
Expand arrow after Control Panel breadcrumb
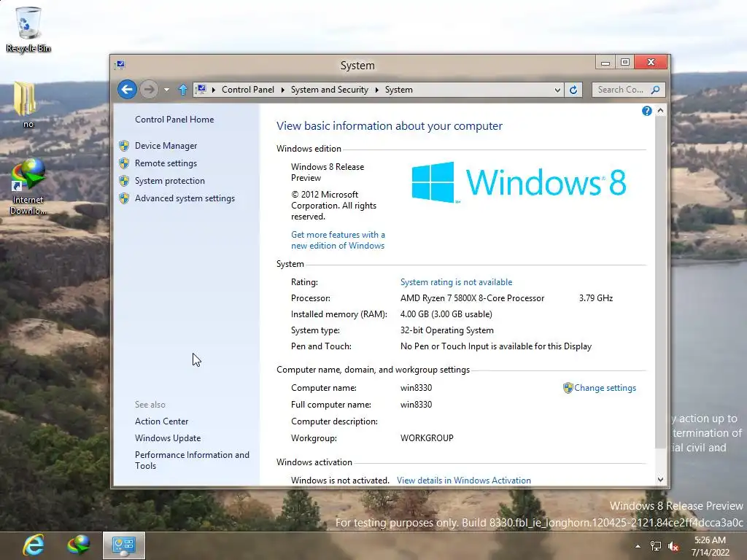282,90
